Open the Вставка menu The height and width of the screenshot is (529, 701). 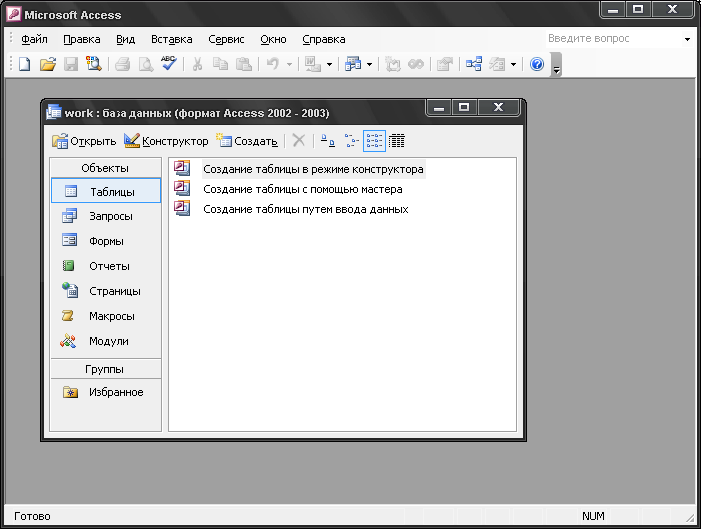pyautogui.click(x=172, y=39)
